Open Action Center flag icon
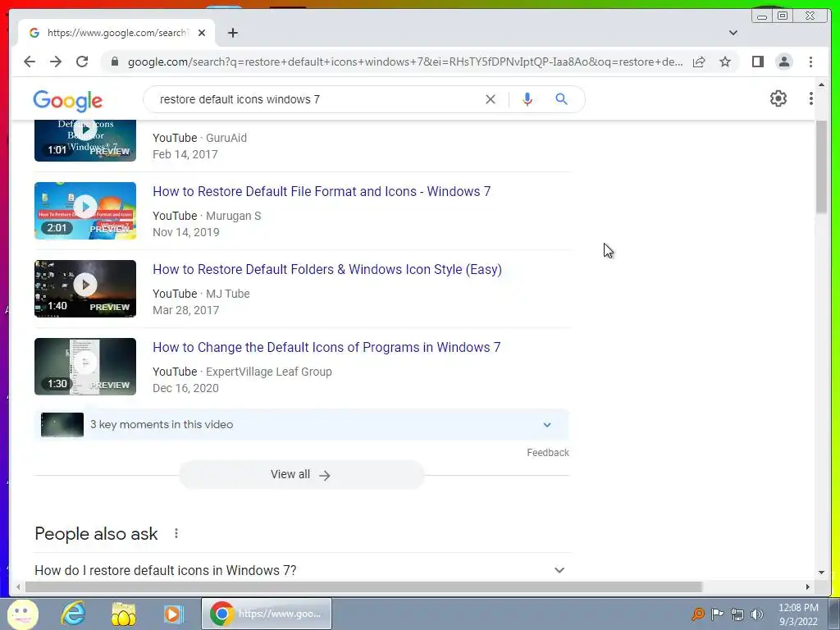The height and width of the screenshot is (630, 840). (717, 614)
